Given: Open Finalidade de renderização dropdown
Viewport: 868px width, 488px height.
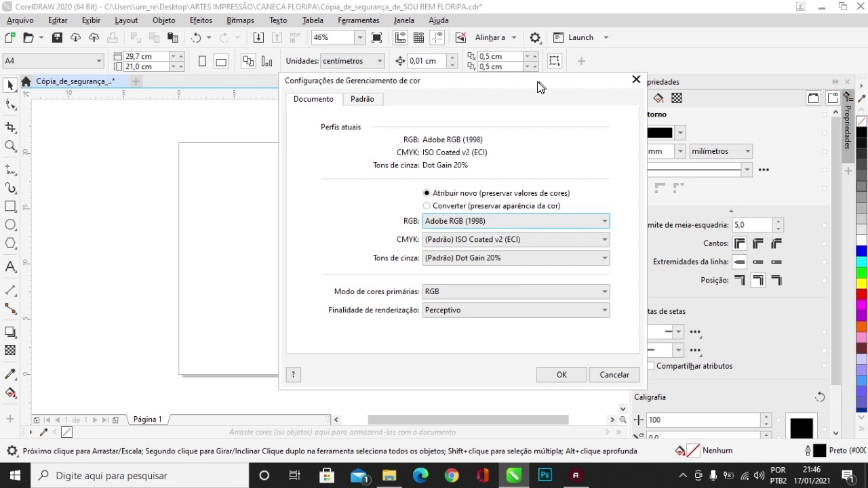Looking at the screenshot, I should pyautogui.click(x=515, y=310).
